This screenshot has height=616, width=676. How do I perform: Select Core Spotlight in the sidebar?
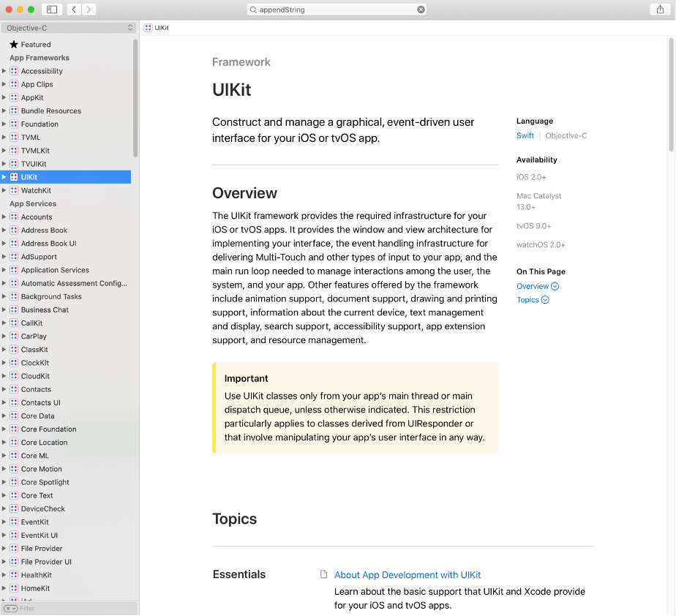(x=45, y=482)
